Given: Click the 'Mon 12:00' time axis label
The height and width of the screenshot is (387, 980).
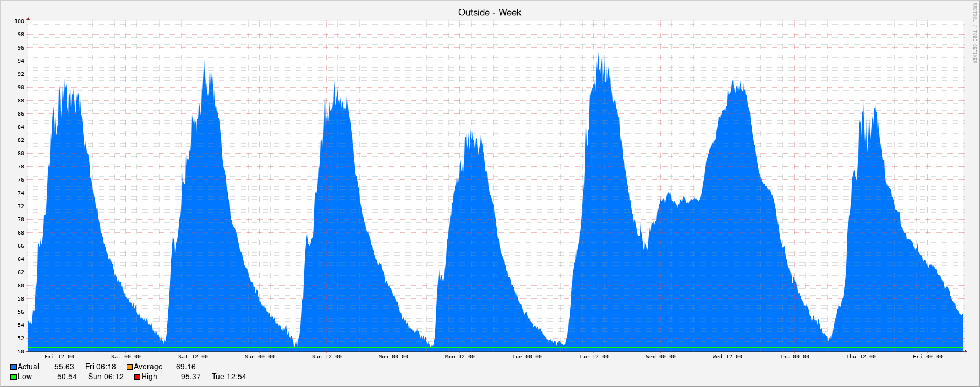Looking at the screenshot, I should [459, 357].
